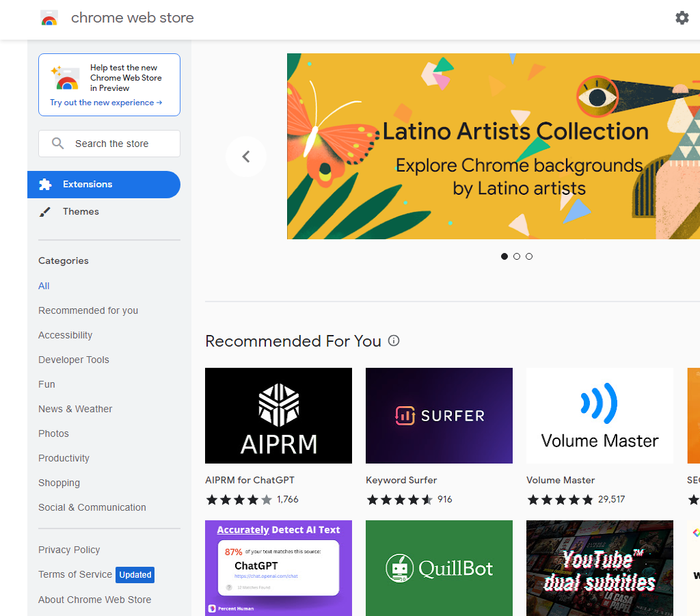Open the Surfer extension thumbnail

point(439,416)
